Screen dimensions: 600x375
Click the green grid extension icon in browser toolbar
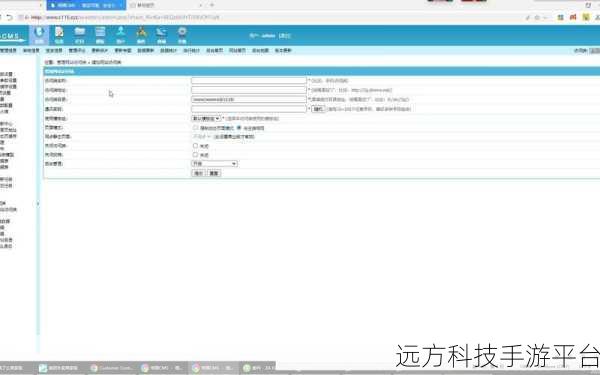click(560, 17)
